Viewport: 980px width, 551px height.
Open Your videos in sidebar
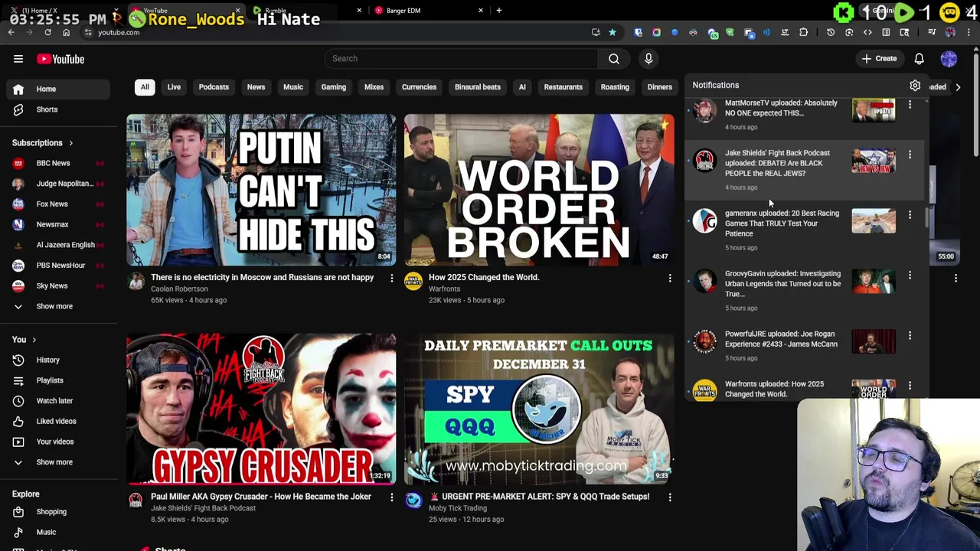pyautogui.click(x=58, y=442)
